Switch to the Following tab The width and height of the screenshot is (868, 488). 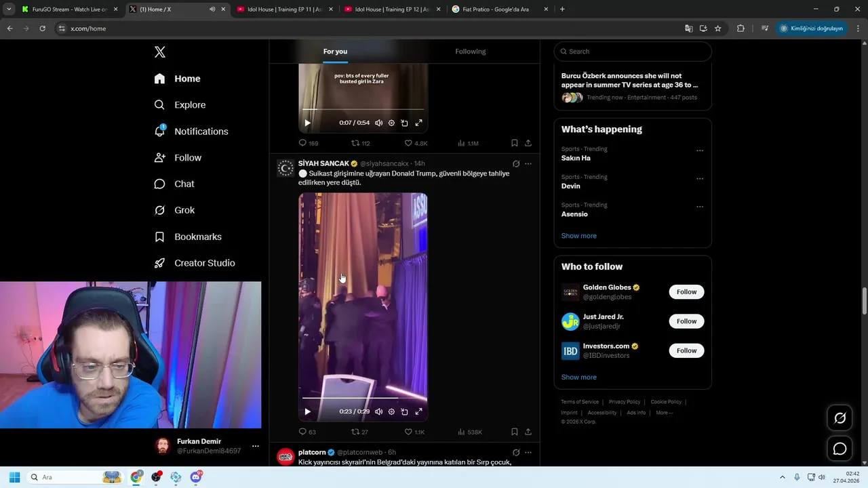[x=470, y=52]
